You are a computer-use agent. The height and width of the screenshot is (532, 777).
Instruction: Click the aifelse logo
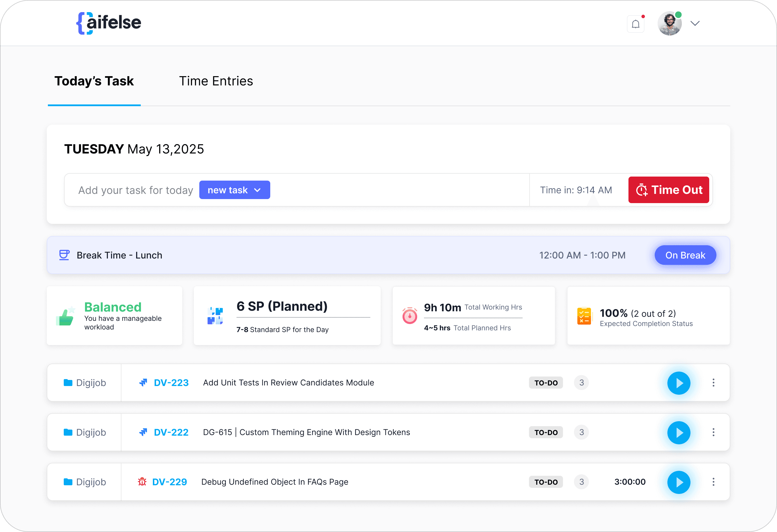pos(109,23)
